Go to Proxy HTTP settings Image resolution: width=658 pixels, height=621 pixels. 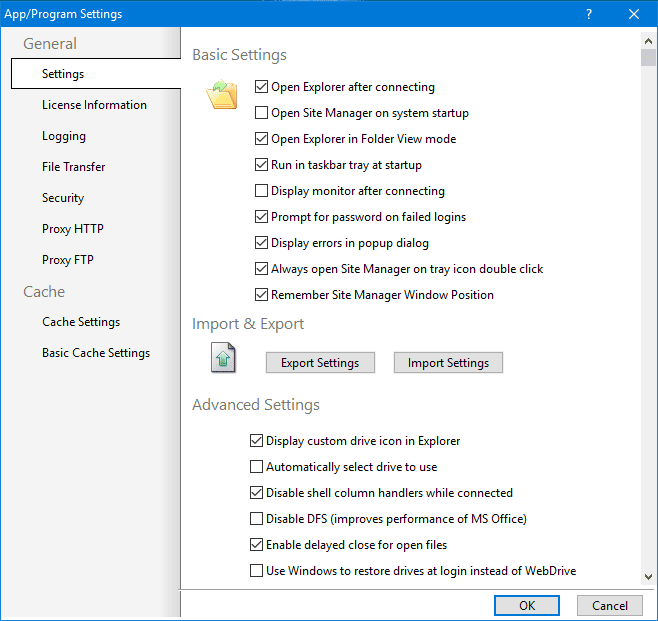click(x=73, y=229)
